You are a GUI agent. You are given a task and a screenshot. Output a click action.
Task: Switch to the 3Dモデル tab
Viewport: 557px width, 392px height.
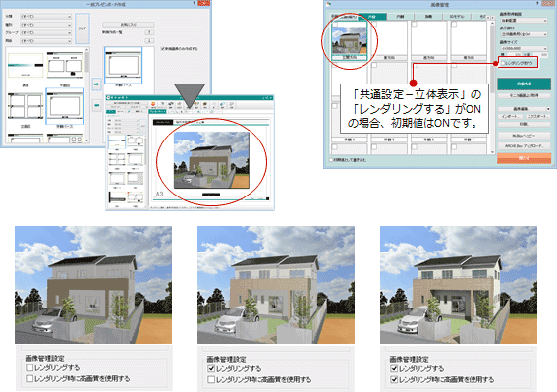click(x=456, y=17)
